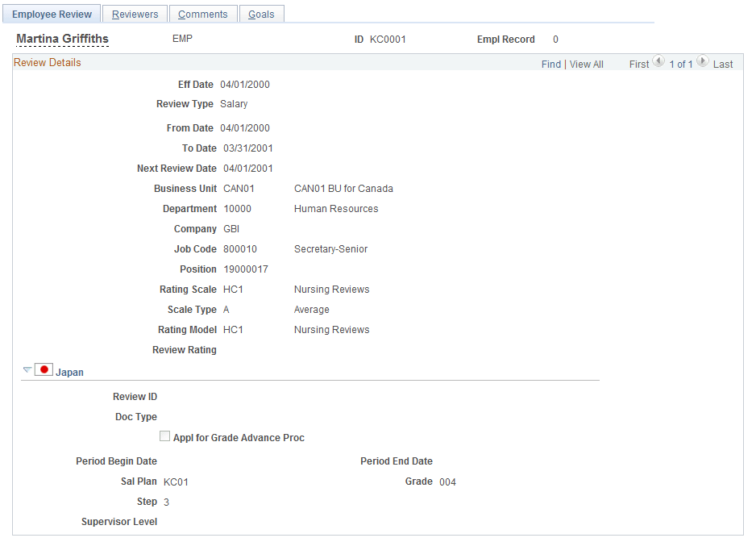Collapse the Japan section disclosure triangle
The height and width of the screenshot is (542, 756).
[27, 369]
